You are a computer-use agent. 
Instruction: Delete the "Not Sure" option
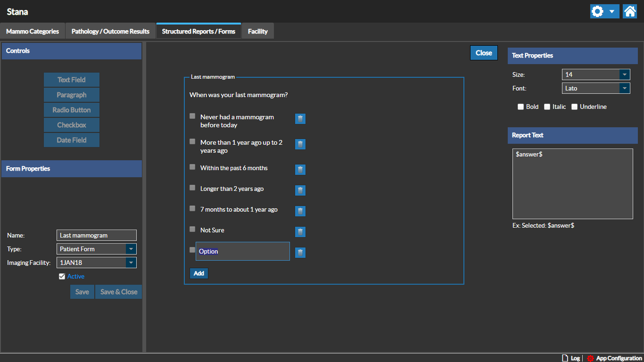pos(300,232)
